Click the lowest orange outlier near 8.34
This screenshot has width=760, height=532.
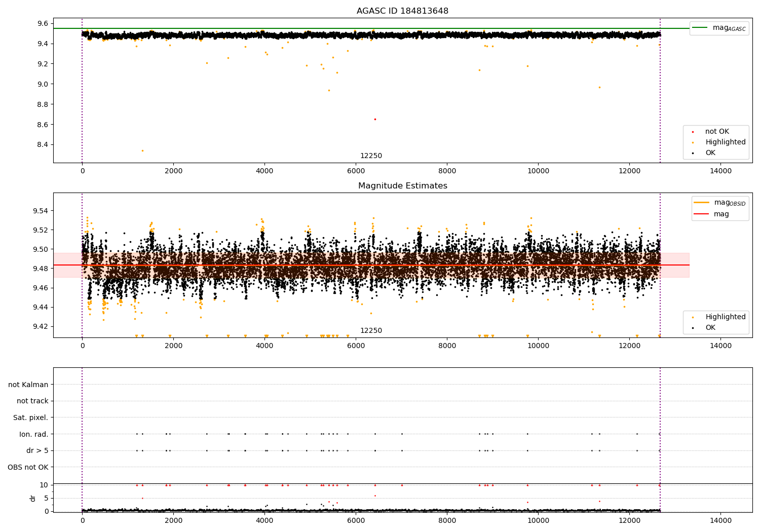[142, 150]
